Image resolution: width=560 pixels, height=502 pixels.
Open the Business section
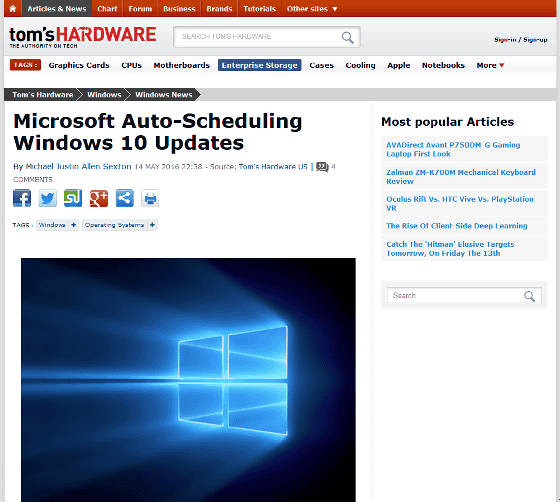(x=179, y=9)
